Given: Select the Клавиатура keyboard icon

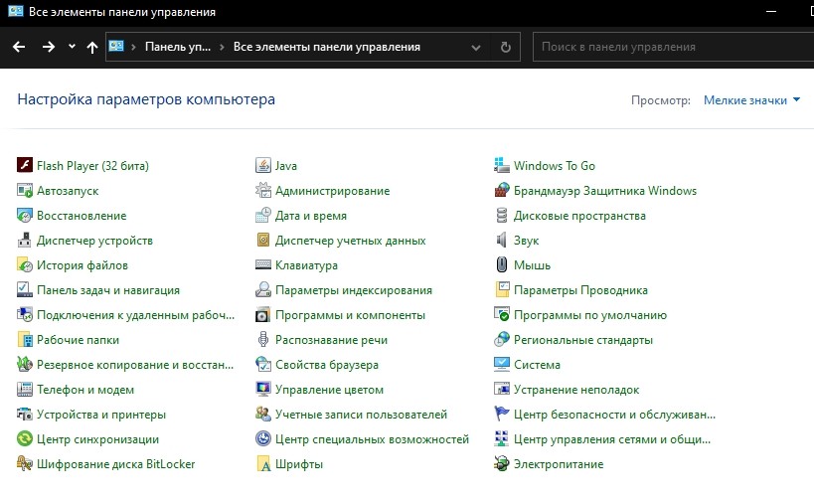Looking at the screenshot, I should pyautogui.click(x=263, y=265).
